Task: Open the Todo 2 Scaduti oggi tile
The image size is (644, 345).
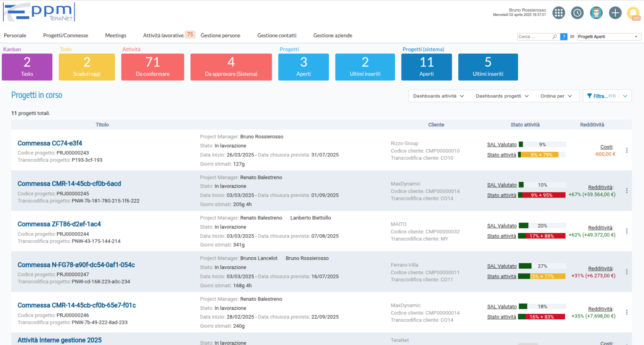Action: pyautogui.click(x=87, y=67)
